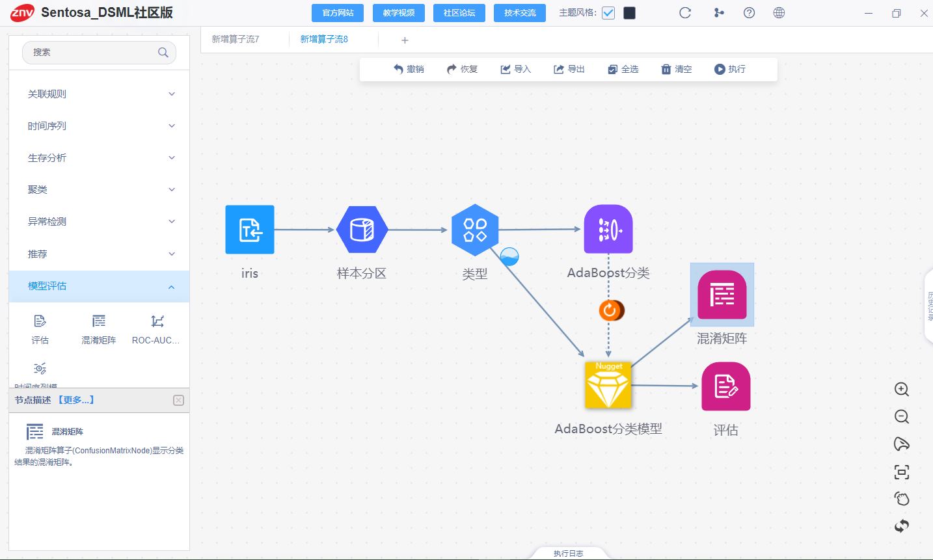Click 恢复 redo in canvas toolbar

point(462,70)
